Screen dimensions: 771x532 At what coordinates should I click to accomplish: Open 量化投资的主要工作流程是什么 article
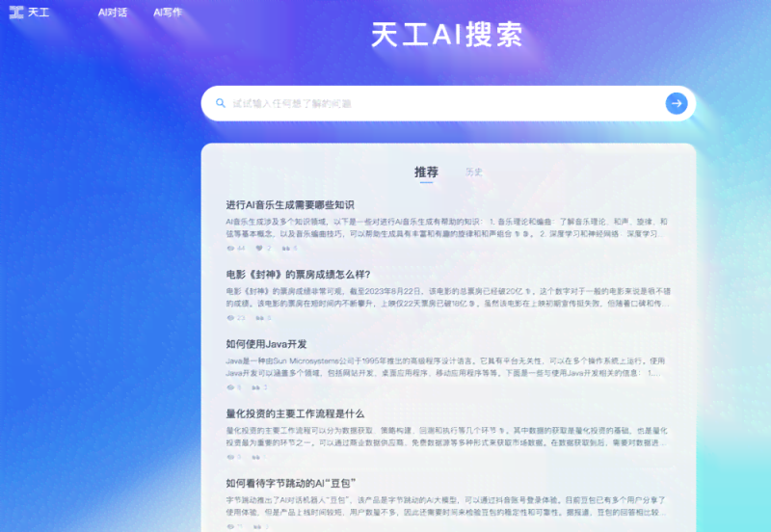(295, 412)
